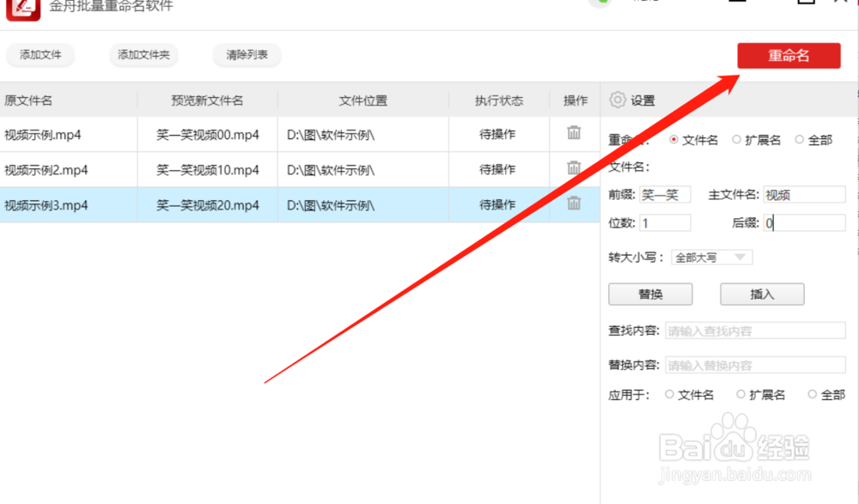Delete 视频示例.mp4 using its trash icon

point(573,133)
